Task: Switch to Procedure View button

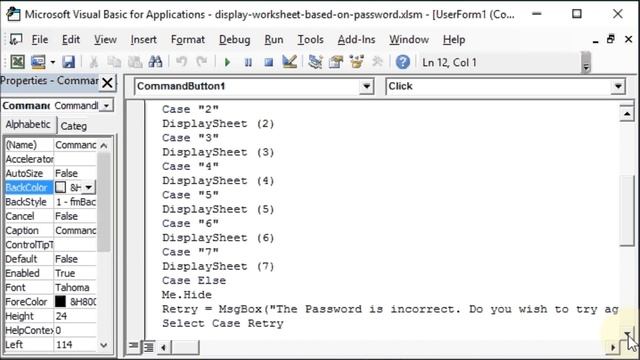Action: (133, 347)
